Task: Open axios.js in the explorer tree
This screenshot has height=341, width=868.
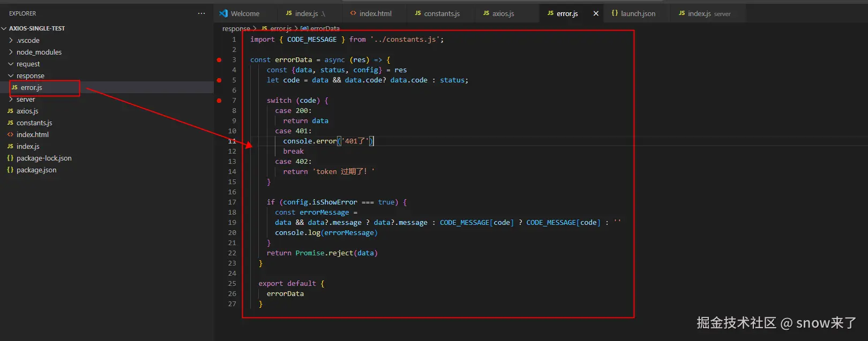Action: coord(27,111)
